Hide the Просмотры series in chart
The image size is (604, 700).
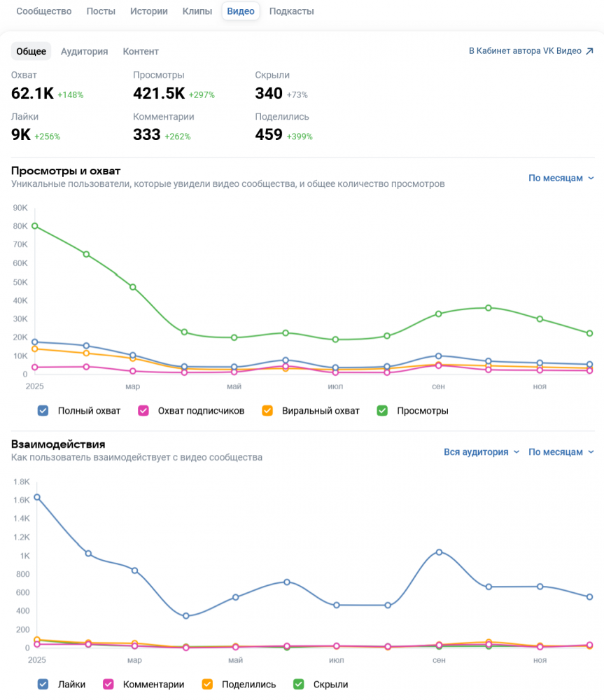pyautogui.click(x=382, y=411)
